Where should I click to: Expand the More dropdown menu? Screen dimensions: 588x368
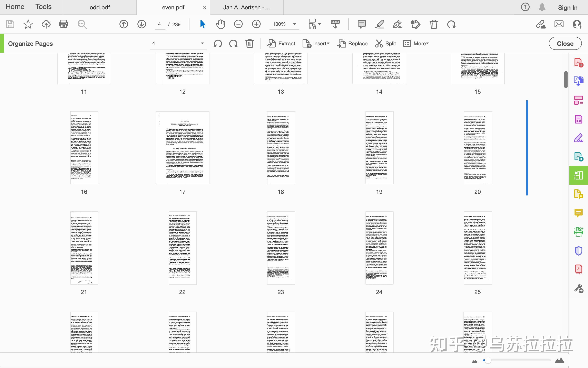point(416,44)
